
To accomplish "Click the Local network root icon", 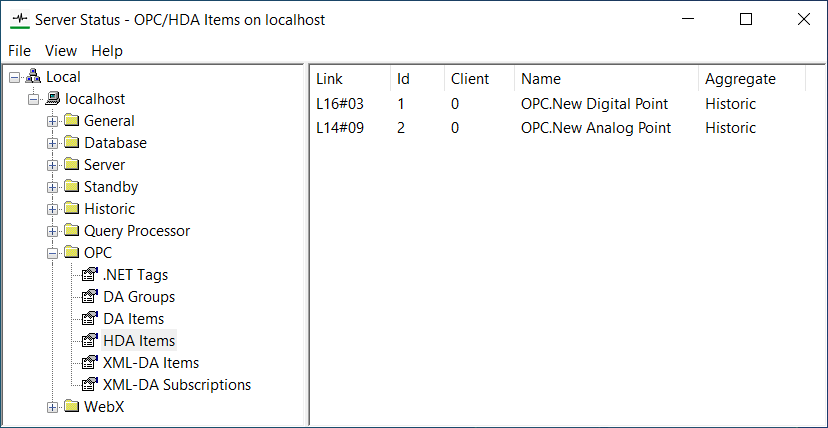I will (34, 77).
